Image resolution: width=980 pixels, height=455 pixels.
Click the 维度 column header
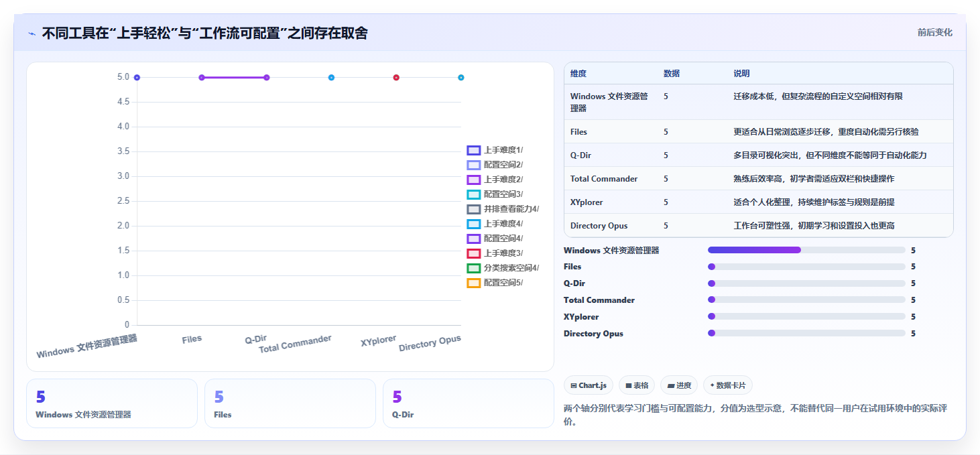click(578, 74)
